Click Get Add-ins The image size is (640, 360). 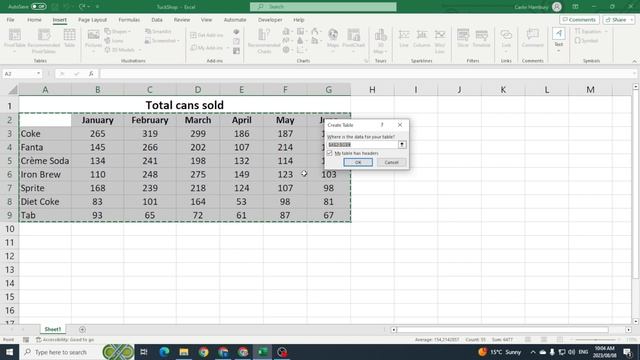(x=207, y=36)
